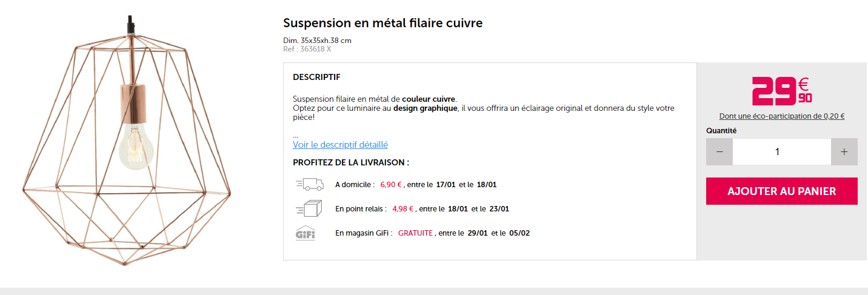Click the Dim. 35x35xh.38 cm dimensions text
The height and width of the screenshot is (295, 868).
(317, 41)
